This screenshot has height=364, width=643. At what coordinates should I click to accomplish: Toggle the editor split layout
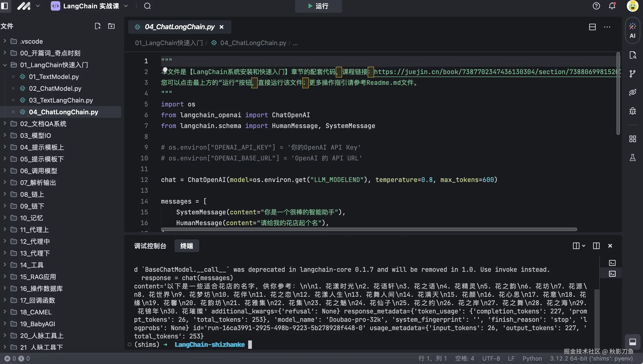coord(592,27)
